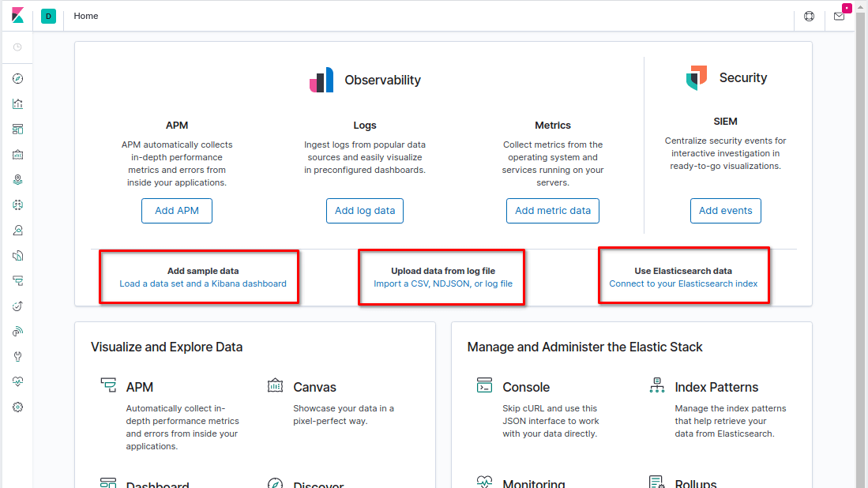Open the Visualize app in the sidebar
Image resolution: width=868 pixels, height=488 pixels.
(17, 103)
